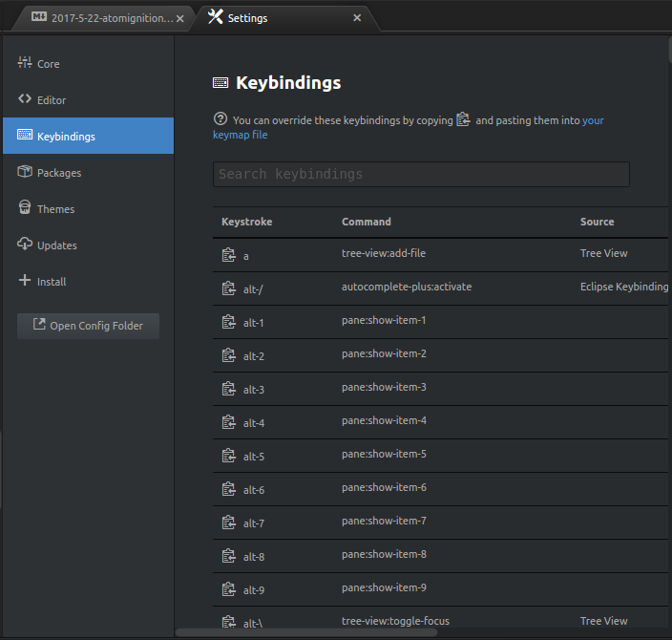
Task: Go to the Themes section
Action: pos(88,209)
